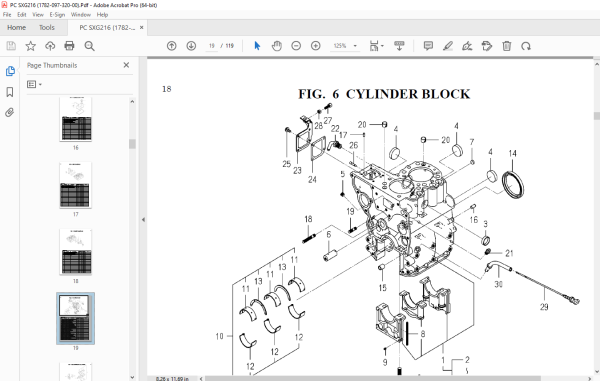Open the Sign document tool

pos(467,46)
